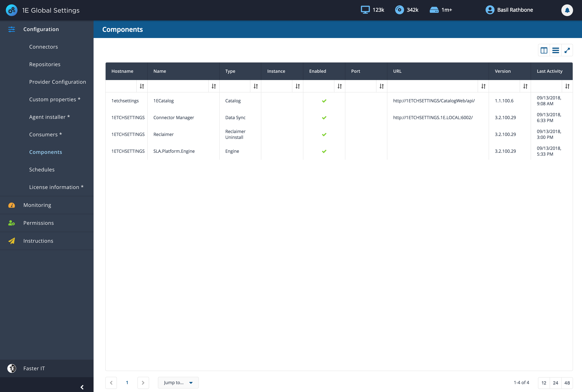Open notifications bell icon
This screenshot has width=582, height=392.
[x=567, y=10]
